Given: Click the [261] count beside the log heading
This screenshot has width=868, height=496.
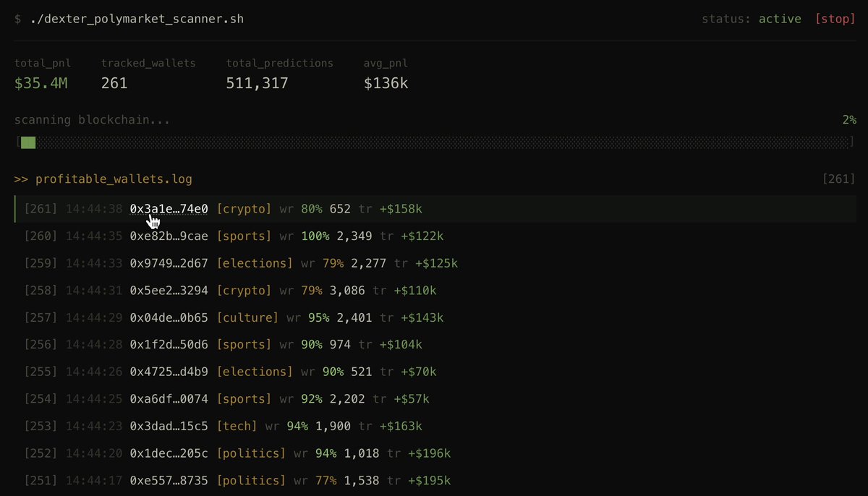Looking at the screenshot, I should coord(838,179).
